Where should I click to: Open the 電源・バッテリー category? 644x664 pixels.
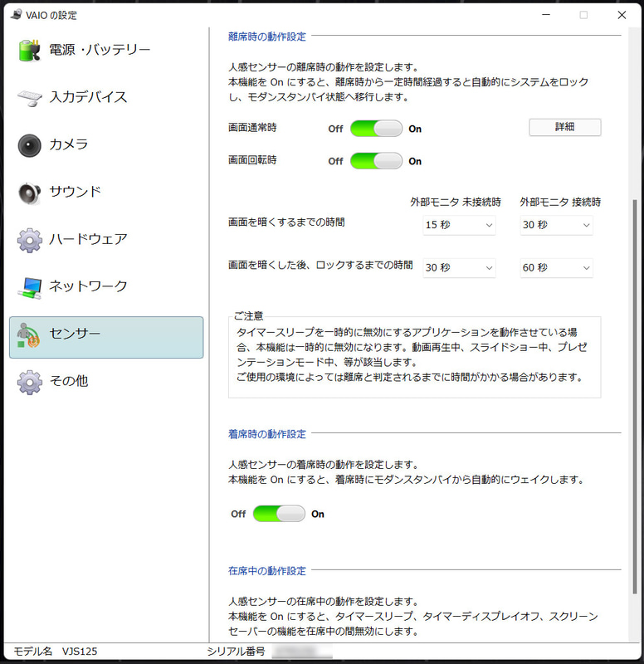(x=100, y=50)
